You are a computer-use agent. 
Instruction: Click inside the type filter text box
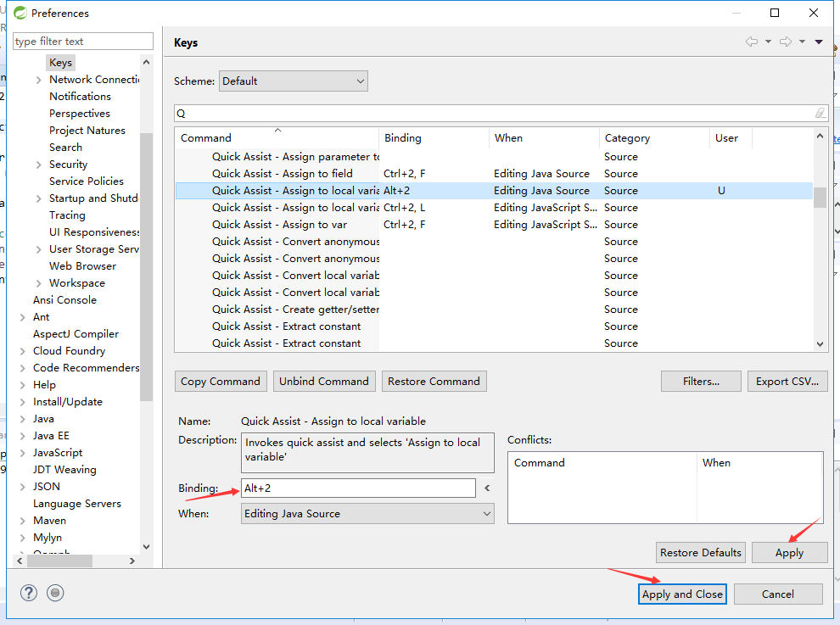coord(81,41)
